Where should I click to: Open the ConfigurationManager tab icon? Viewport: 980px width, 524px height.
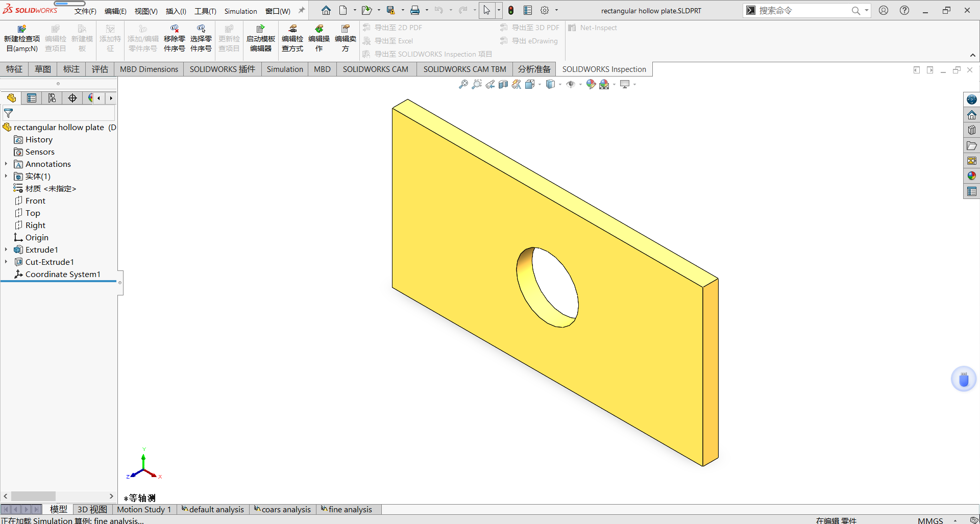(52, 98)
